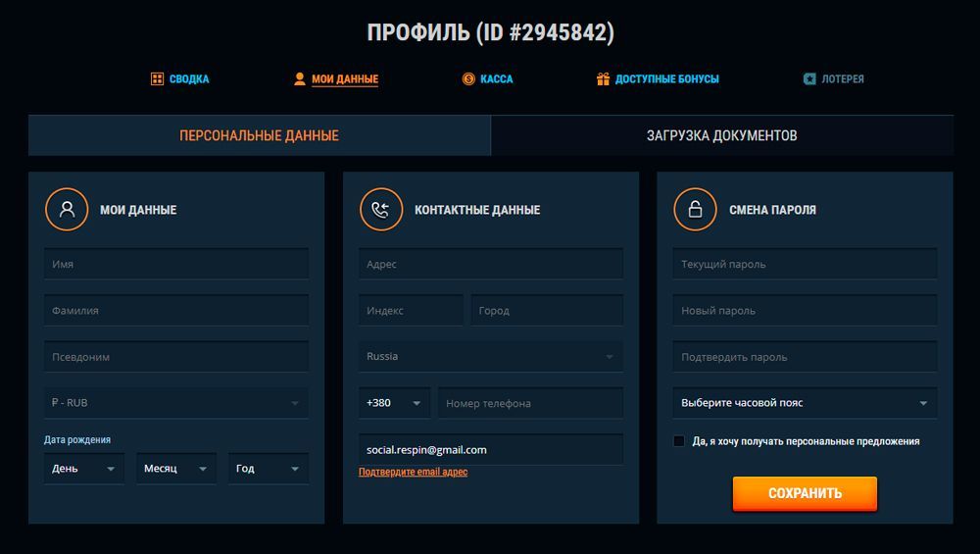
Task: Open the currency dropdown showing RUB
Action: (x=176, y=403)
